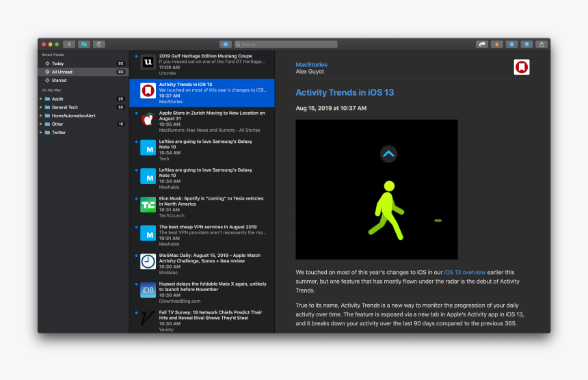Toggle read status with checkmark right of star
588x380 pixels.
[512, 44]
